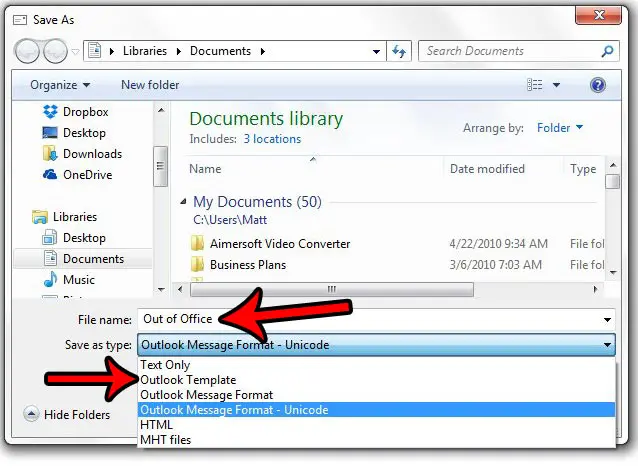Collapse the My Documents group
The image size is (638, 471).
183,203
